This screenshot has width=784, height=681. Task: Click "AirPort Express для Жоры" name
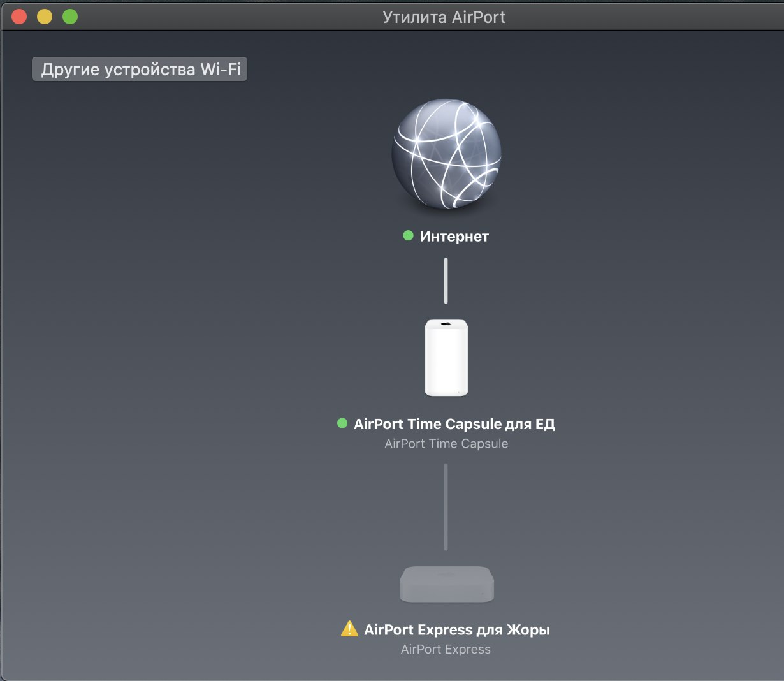457,630
